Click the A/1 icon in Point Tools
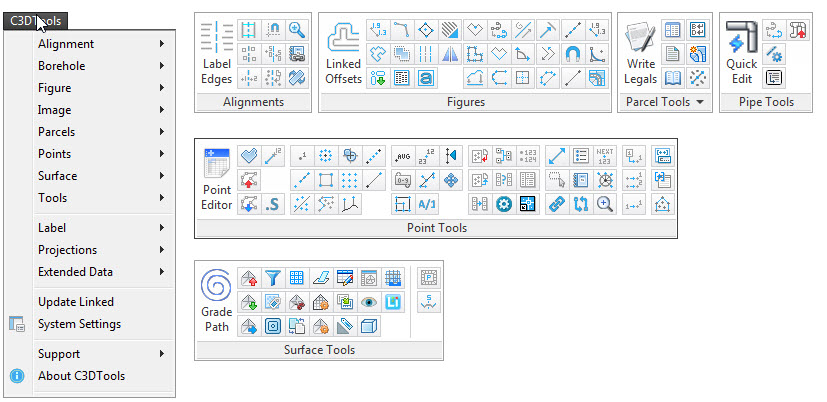The height and width of the screenshot is (402, 827). pyautogui.click(x=427, y=204)
